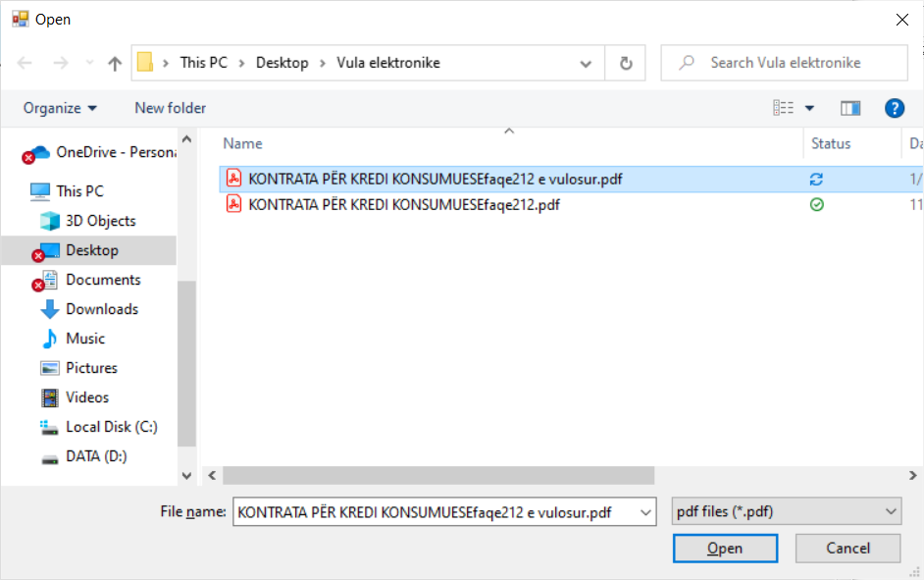This screenshot has width=924, height=580.
Task: Click the green check status icon
Action: click(817, 204)
